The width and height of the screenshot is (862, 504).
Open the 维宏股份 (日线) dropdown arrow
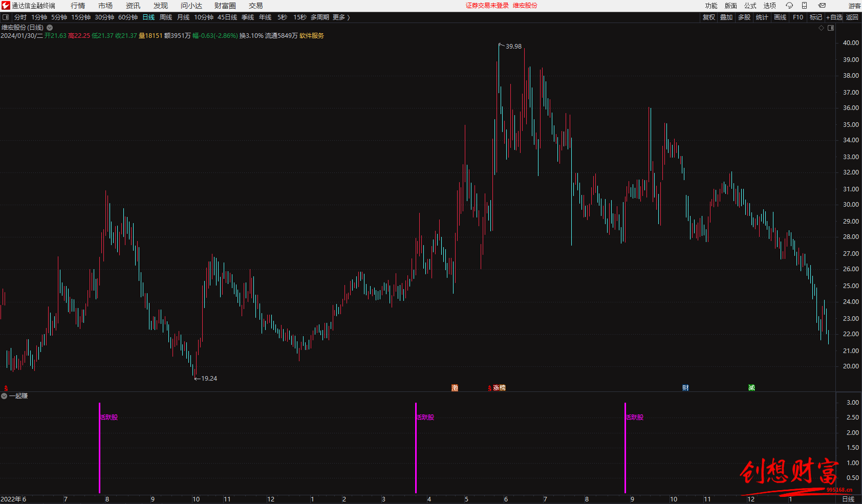point(50,28)
